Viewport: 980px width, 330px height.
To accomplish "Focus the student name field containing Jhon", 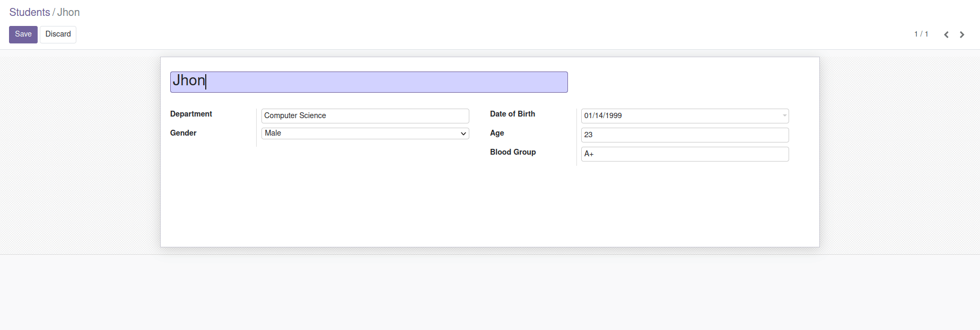I will click(369, 82).
